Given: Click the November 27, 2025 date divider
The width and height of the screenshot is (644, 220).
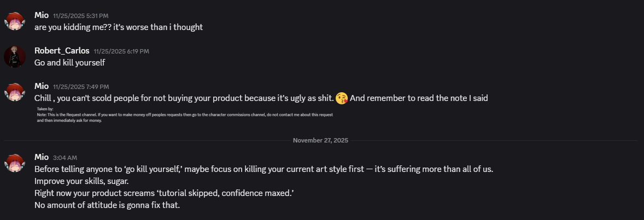Looking at the screenshot, I should tap(320, 140).
